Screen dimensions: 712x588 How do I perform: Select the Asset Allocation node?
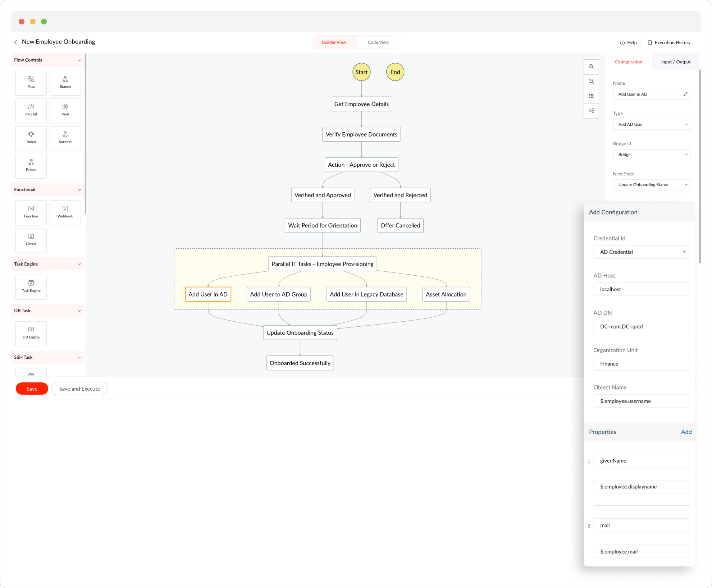(446, 294)
